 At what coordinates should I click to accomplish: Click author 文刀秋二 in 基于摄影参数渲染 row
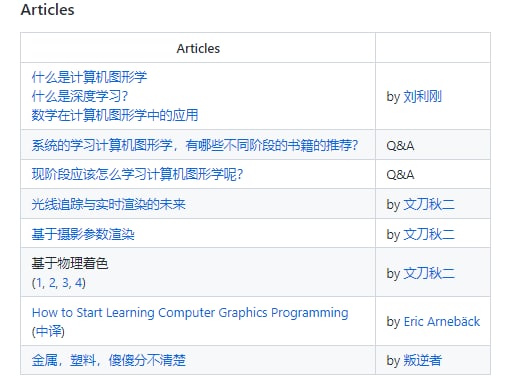click(x=429, y=234)
